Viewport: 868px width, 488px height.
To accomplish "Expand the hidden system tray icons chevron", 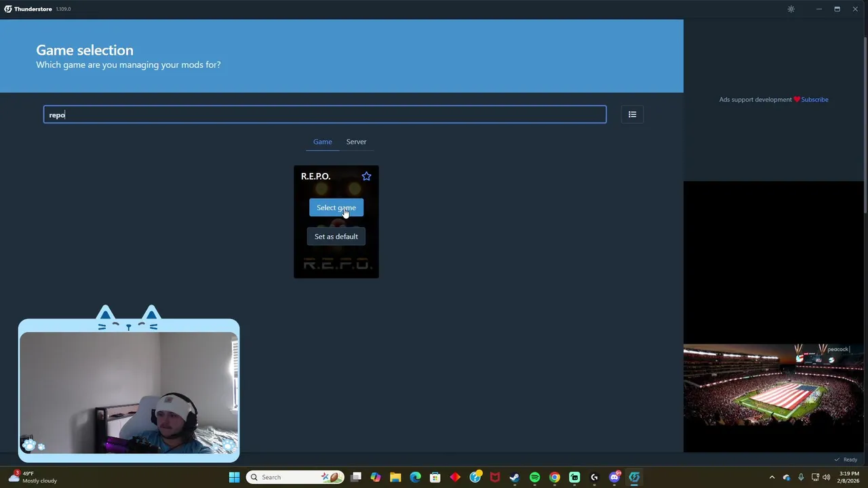I will pos(772,477).
